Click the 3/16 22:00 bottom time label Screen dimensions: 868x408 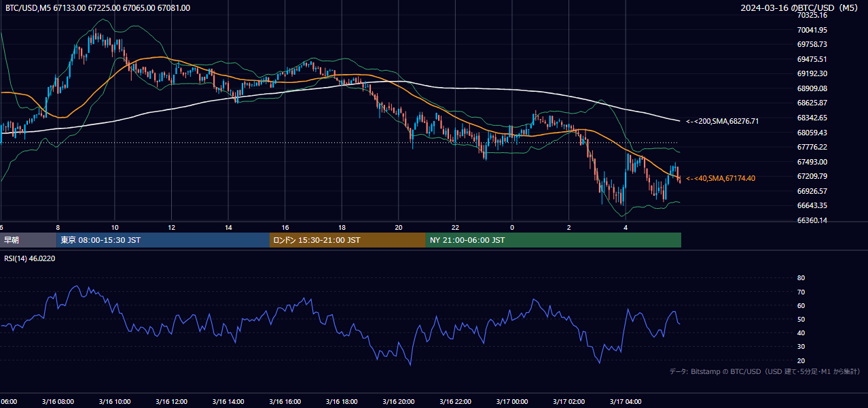(456, 402)
